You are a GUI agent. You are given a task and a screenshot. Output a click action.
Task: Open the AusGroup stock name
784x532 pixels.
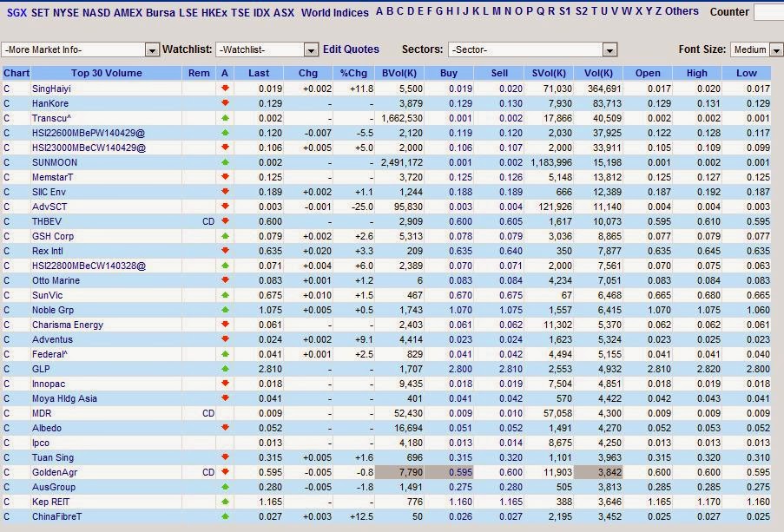pyautogui.click(x=54, y=487)
